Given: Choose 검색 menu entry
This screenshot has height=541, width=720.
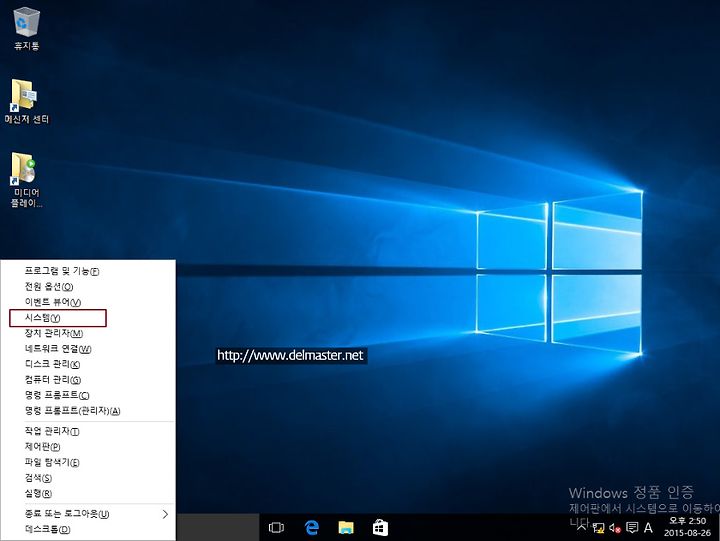Looking at the screenshot, I should 88,478.
